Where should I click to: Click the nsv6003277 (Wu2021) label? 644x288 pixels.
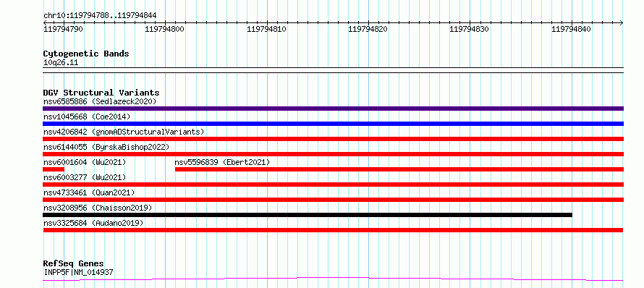85,177
